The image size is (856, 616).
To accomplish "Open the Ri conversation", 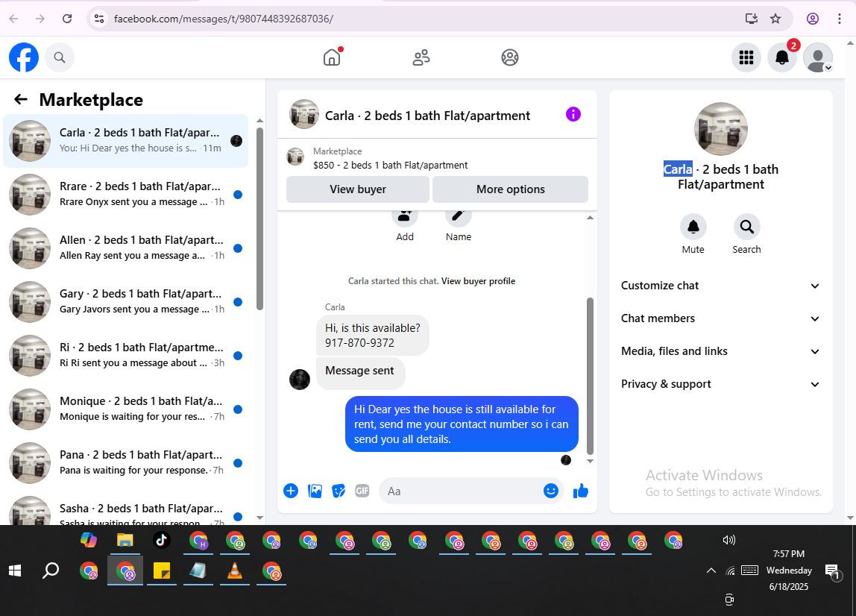I will [125, 356].
